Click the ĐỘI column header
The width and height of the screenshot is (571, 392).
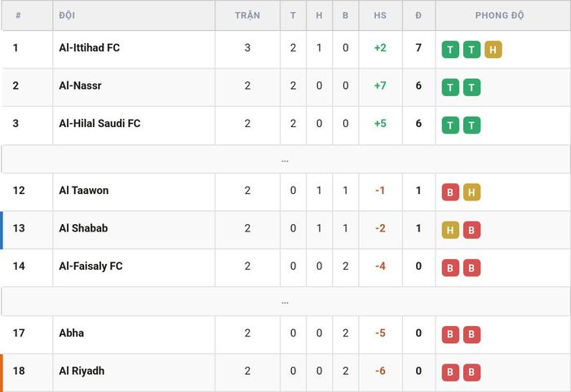[67, 15]
